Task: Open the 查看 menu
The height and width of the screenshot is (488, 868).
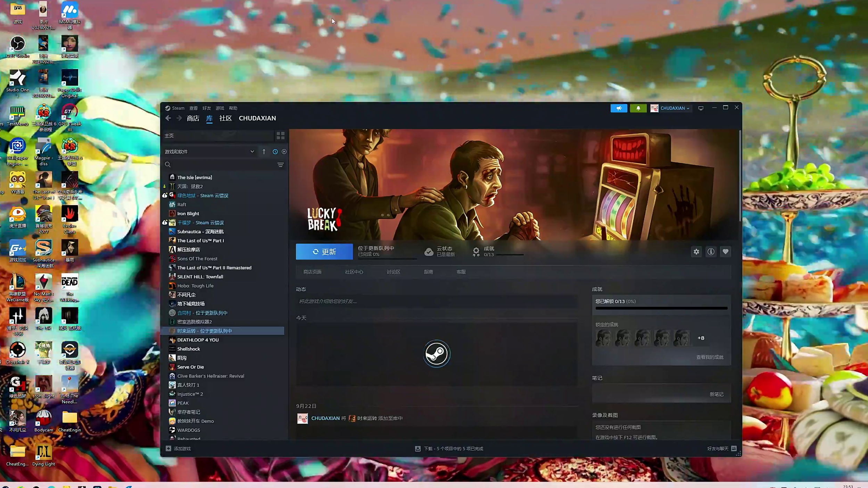Action: coord(193,108)
